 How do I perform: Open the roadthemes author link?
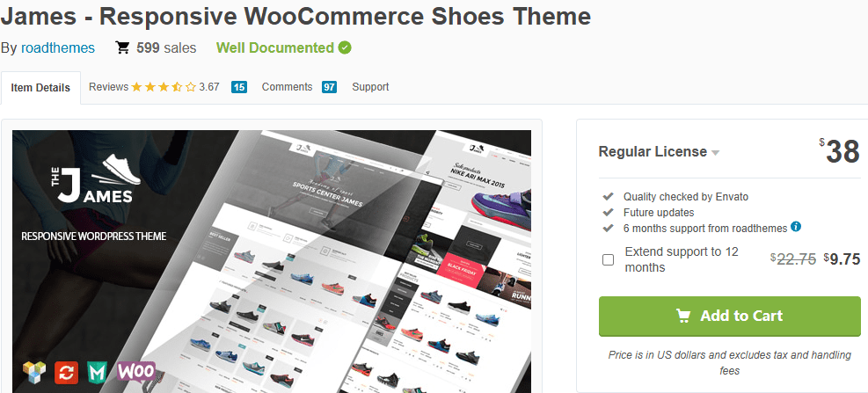point(57,48)
